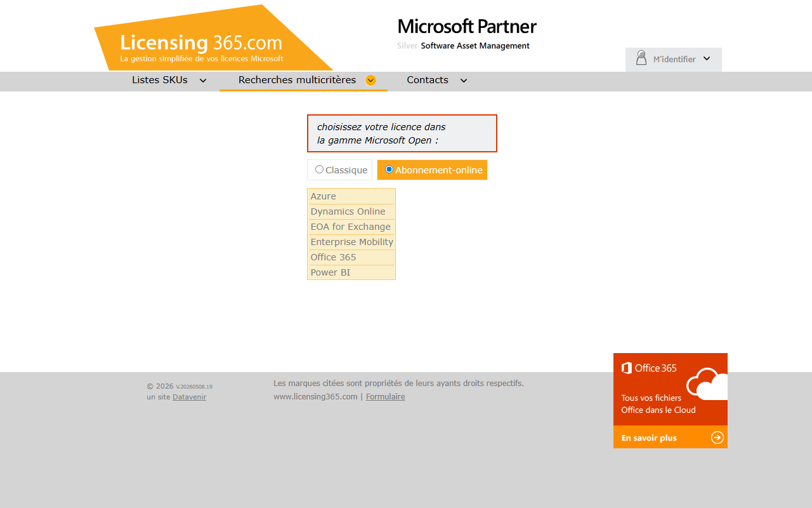Open the Contacts menu
Image resolution: width=812 pixels, height=508 pixels.
pos(428,80)
